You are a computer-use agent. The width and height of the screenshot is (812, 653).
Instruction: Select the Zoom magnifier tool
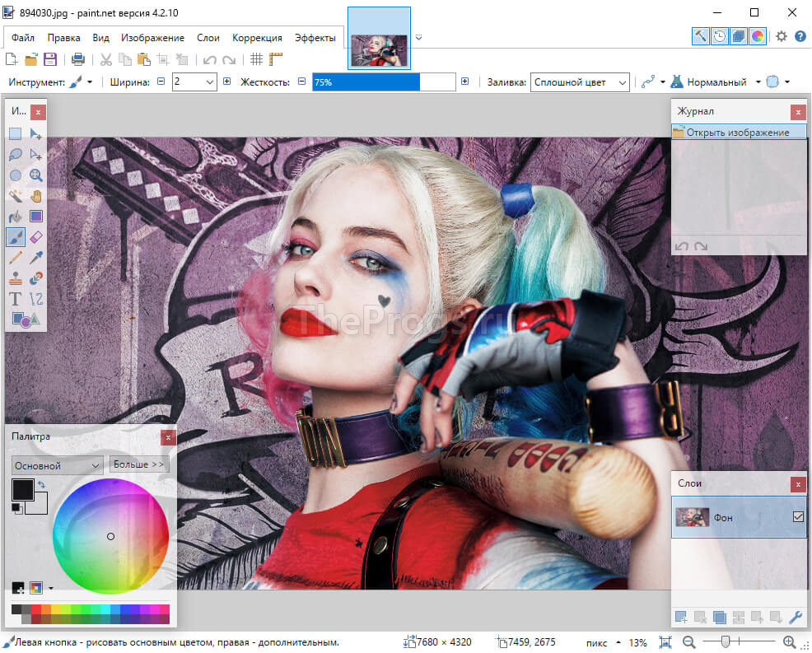pos(35,175)
